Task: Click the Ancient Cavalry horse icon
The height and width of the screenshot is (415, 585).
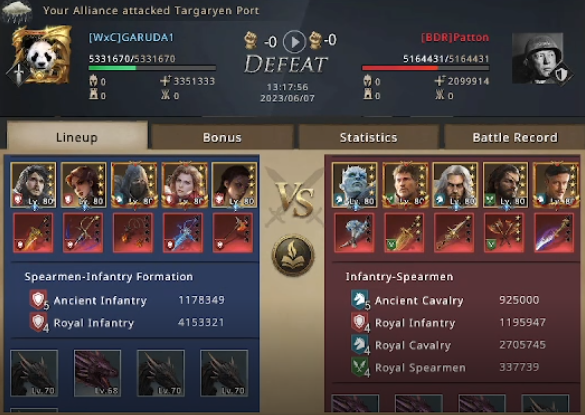Action: point(360,300)
